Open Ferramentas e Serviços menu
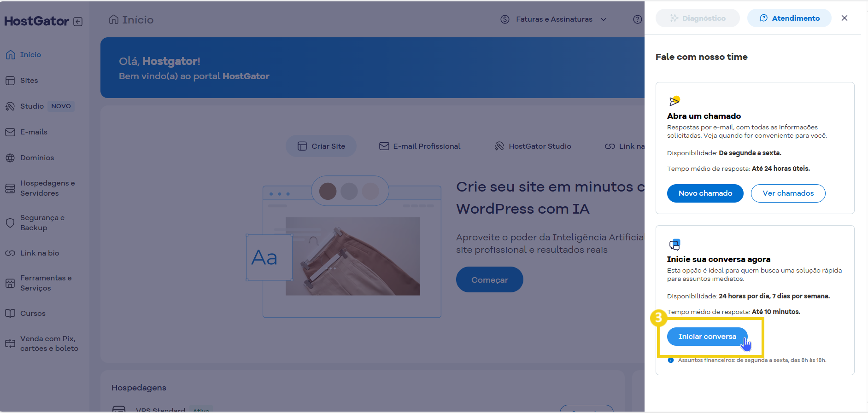The image size is (868, 413). point(46,283)
